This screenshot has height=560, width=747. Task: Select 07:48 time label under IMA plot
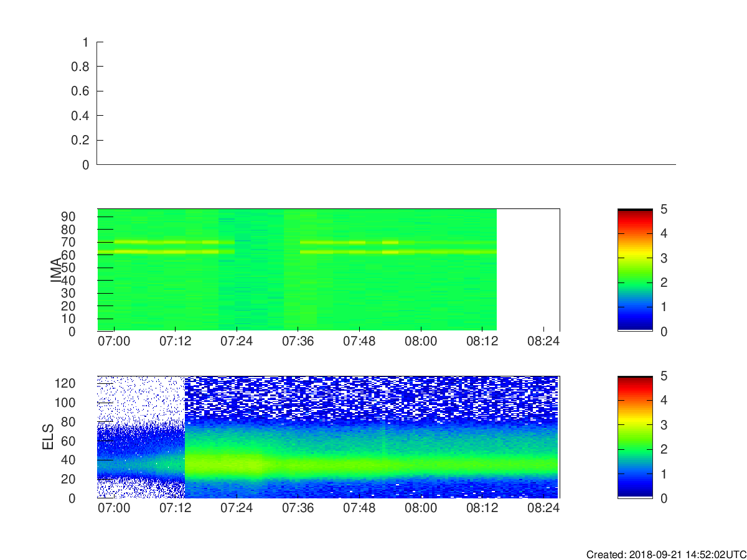point(359,342)
